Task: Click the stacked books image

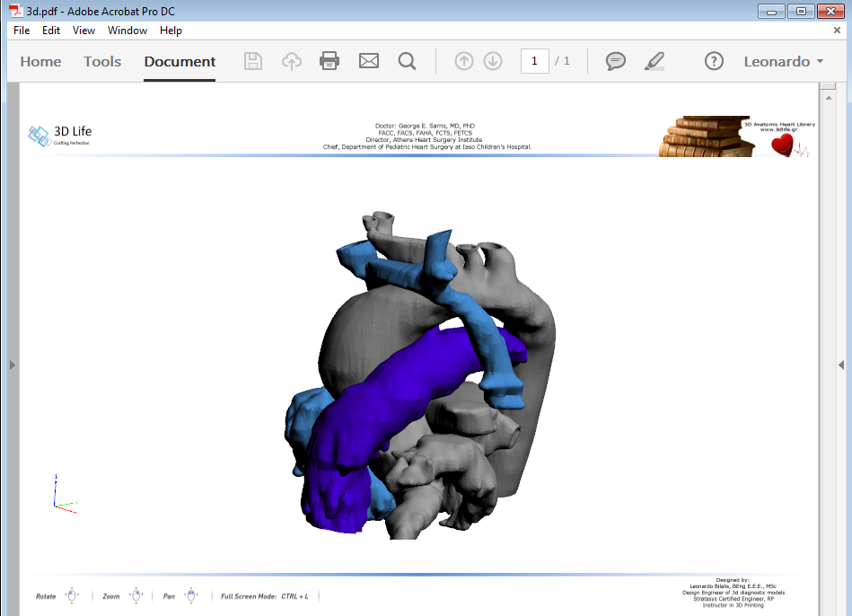Action: [x=707, y=136]
